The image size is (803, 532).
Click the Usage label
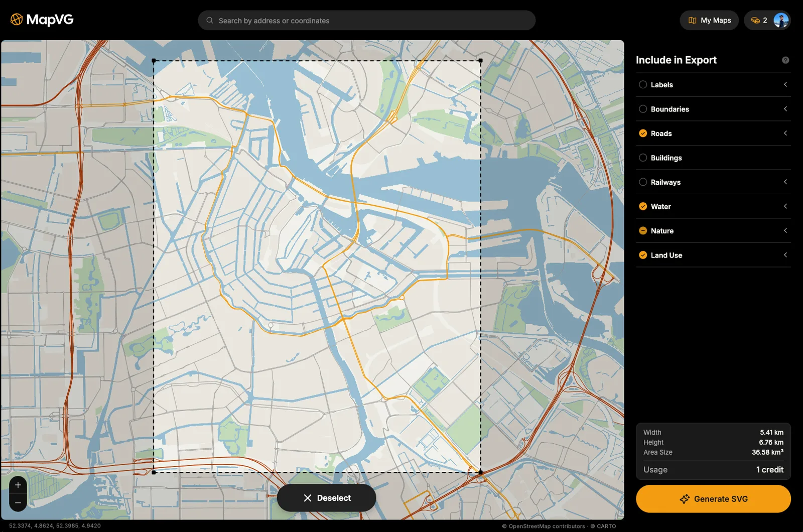(655, 470)
